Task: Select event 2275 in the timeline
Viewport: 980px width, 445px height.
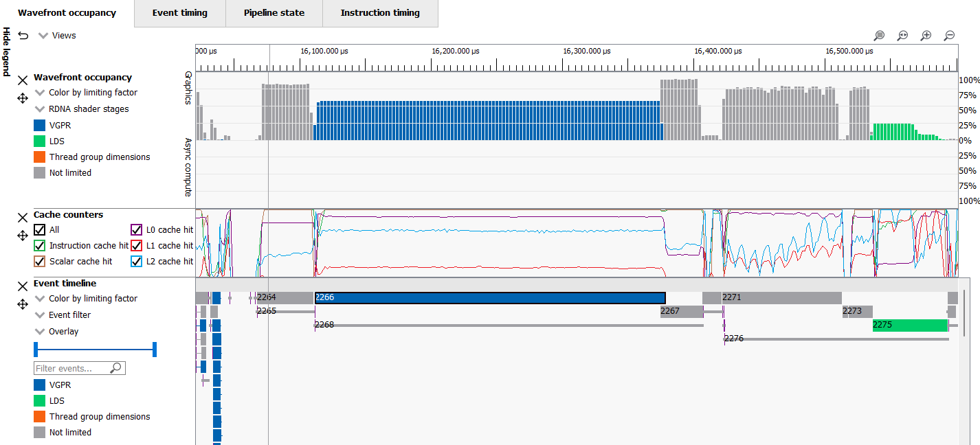Action: [909, 325]
